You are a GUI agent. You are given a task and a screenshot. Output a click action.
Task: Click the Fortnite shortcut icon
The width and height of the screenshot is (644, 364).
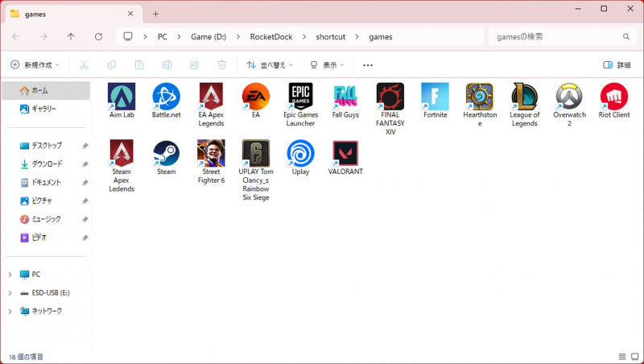pyautogui.click(x=435, y=97)
